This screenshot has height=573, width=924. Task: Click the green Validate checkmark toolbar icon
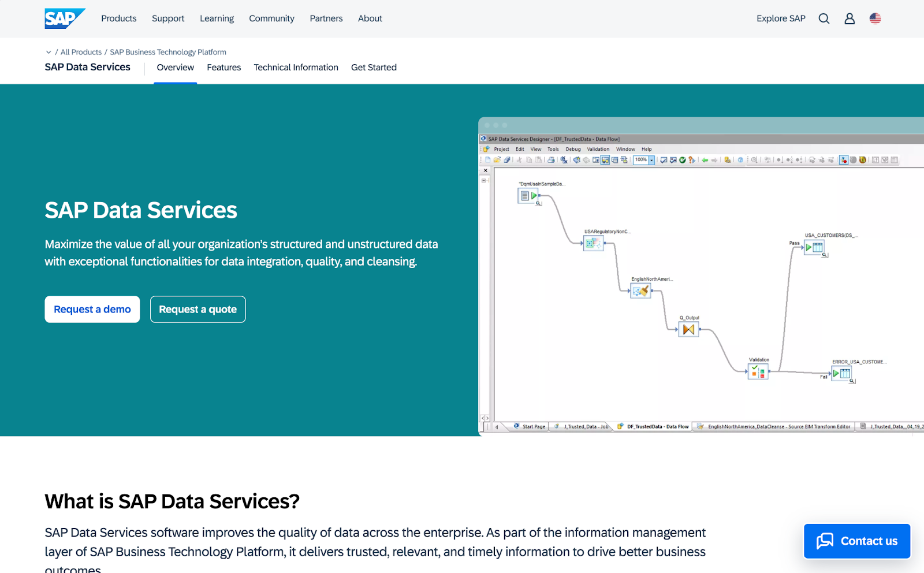click(683, 160)
